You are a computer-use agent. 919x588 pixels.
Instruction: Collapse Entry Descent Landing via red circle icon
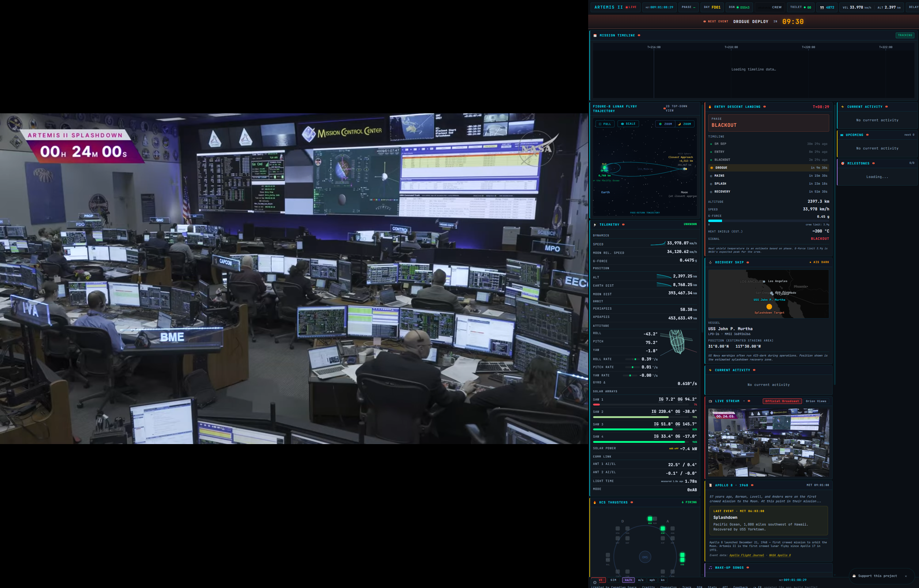point(764,107)
